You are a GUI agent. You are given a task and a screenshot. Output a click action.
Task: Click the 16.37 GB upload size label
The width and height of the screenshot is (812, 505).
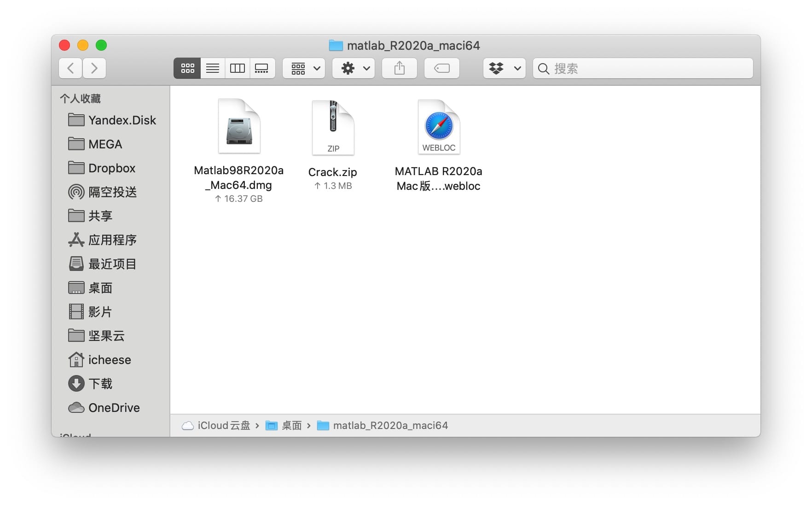coord(239,199)
